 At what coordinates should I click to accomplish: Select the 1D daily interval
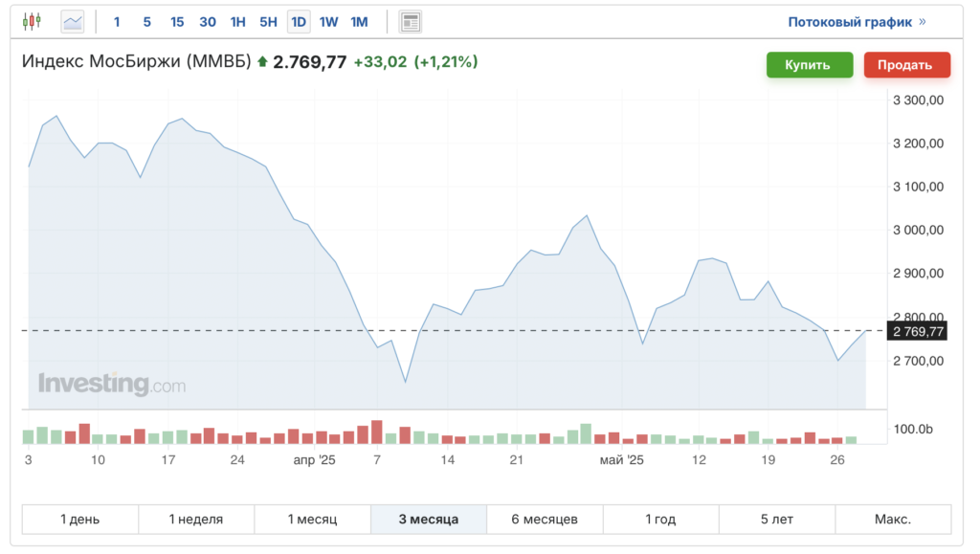click(x=299, y=21)
